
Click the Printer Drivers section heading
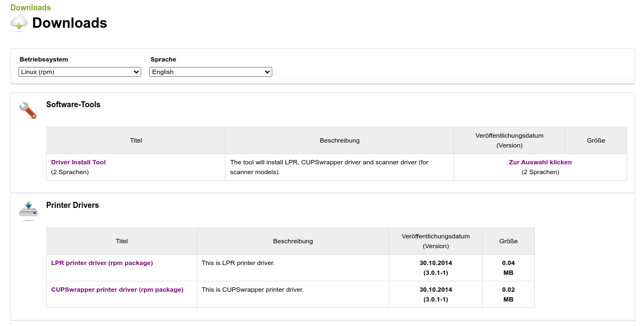tap(72, 205)
